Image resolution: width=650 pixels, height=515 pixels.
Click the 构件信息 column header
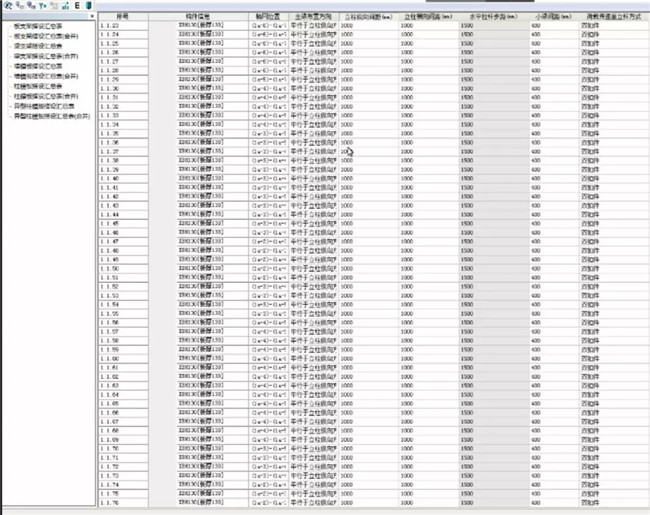pyautogui.click(x=198, y=17)
